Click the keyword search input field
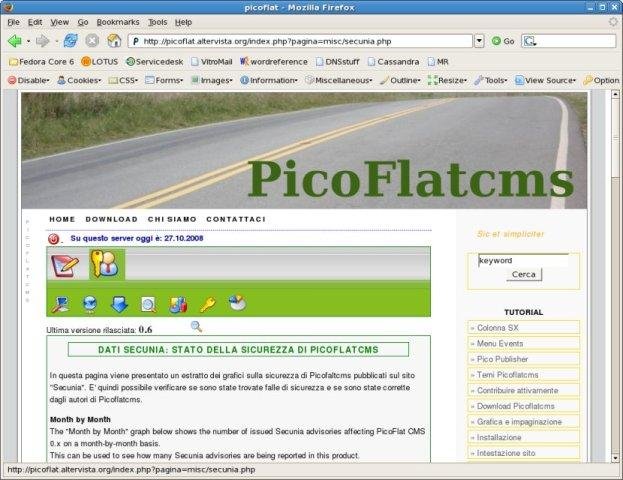The height and width of the screenshot is (480, 623). 523,261
